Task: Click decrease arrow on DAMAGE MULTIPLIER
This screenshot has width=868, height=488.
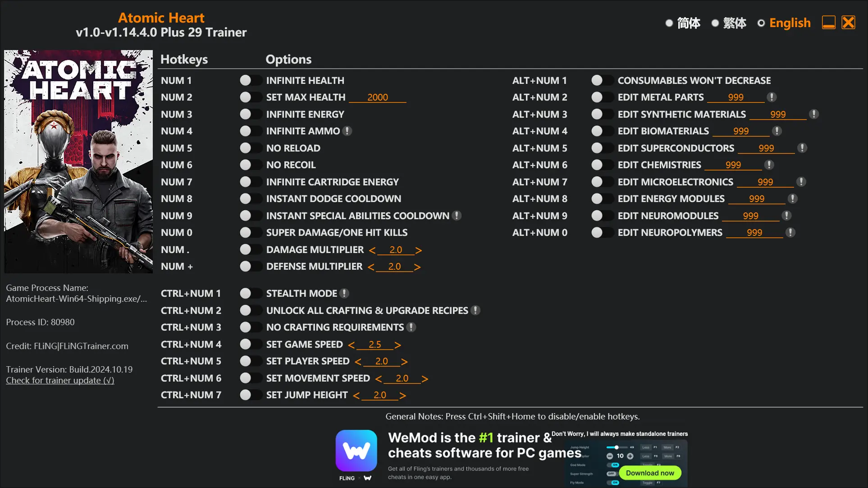Action: pyautogui.click(x=371, y=249)
